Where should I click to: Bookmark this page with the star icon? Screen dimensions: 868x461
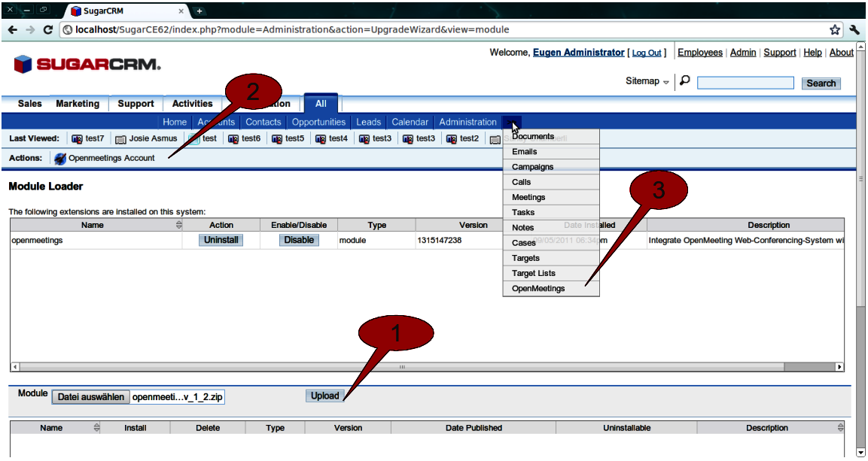(x=835, y=30)
